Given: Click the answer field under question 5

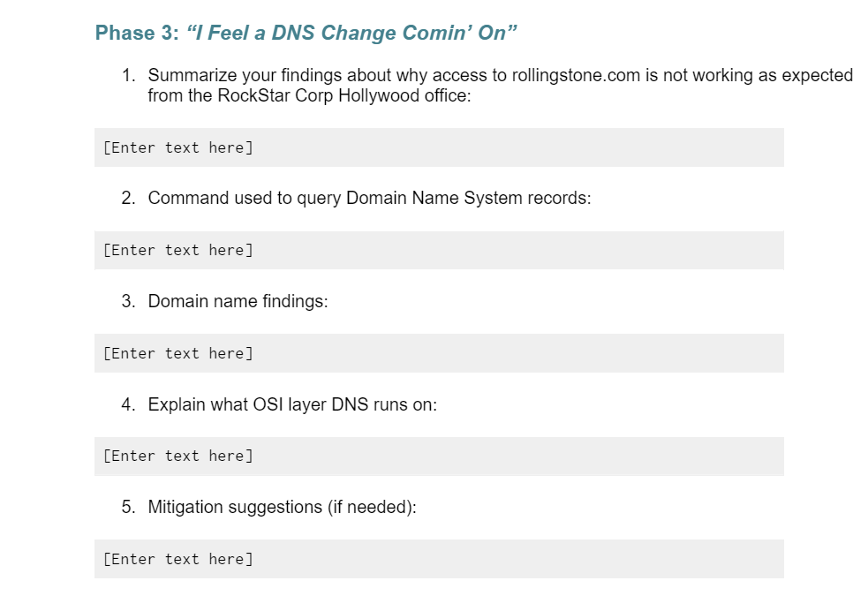Looking at the screenshot, I should point(439,558).
